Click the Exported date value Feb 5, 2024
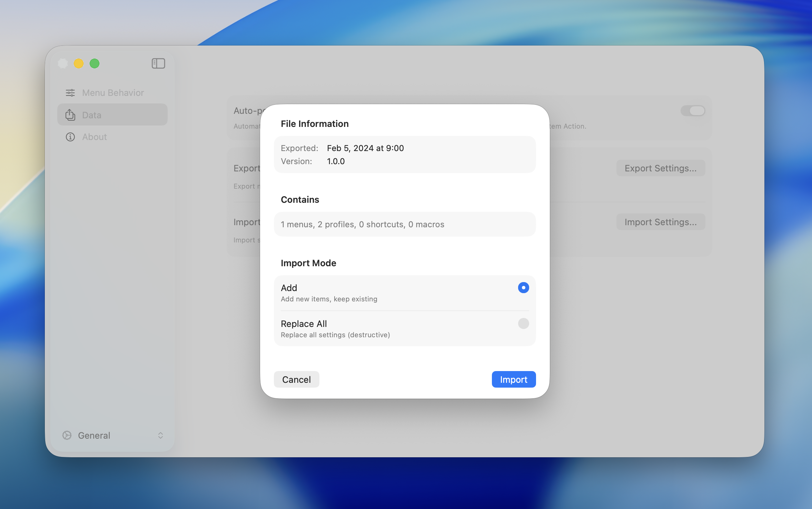The image size is (812, 509). coord(365,148)
